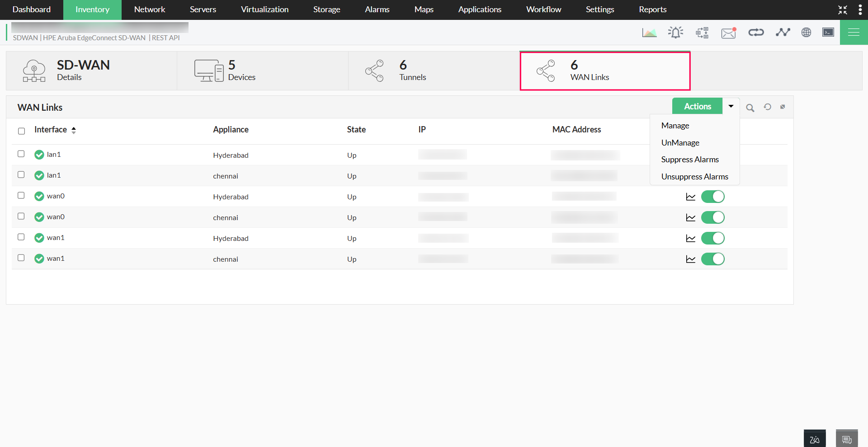The image size is (868, 447).
Task: Open the 6 Tunnels card
Action: [x=434, y=71]
